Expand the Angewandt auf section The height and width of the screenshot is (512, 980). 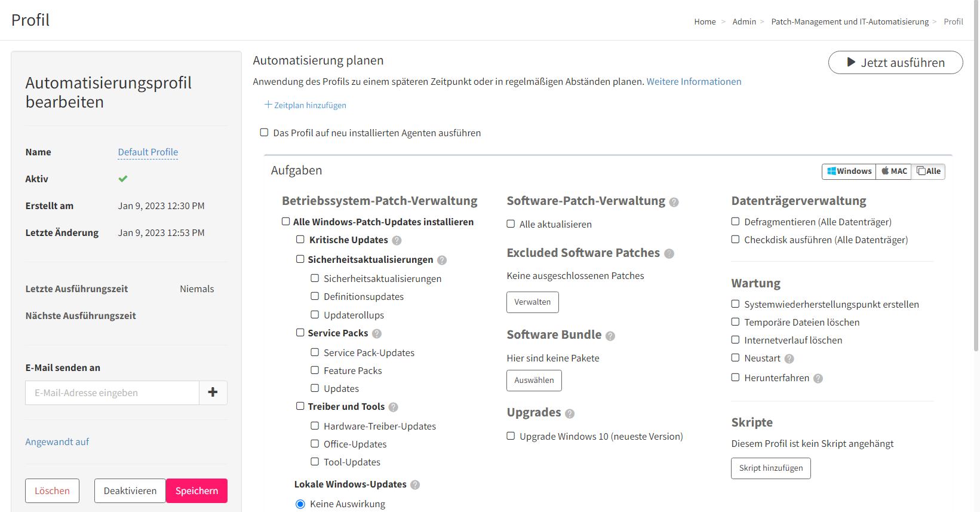pos(57,442)
